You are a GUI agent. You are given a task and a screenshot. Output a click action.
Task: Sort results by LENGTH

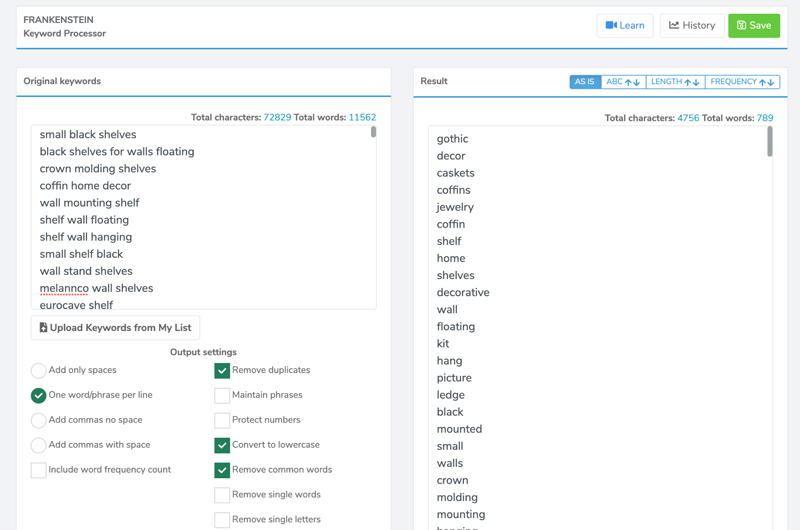tap(675, 82)
